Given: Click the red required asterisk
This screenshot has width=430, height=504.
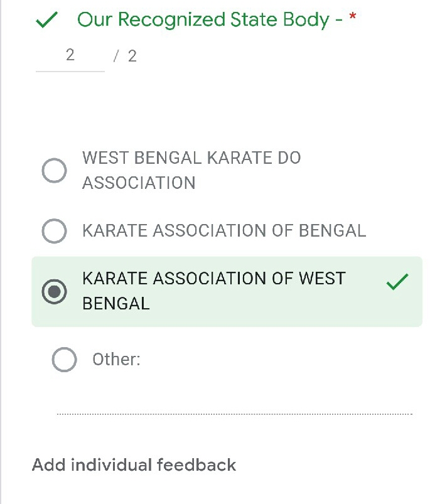Looking at the screenshot, I should pyautogui.click(x=352, y=20).
